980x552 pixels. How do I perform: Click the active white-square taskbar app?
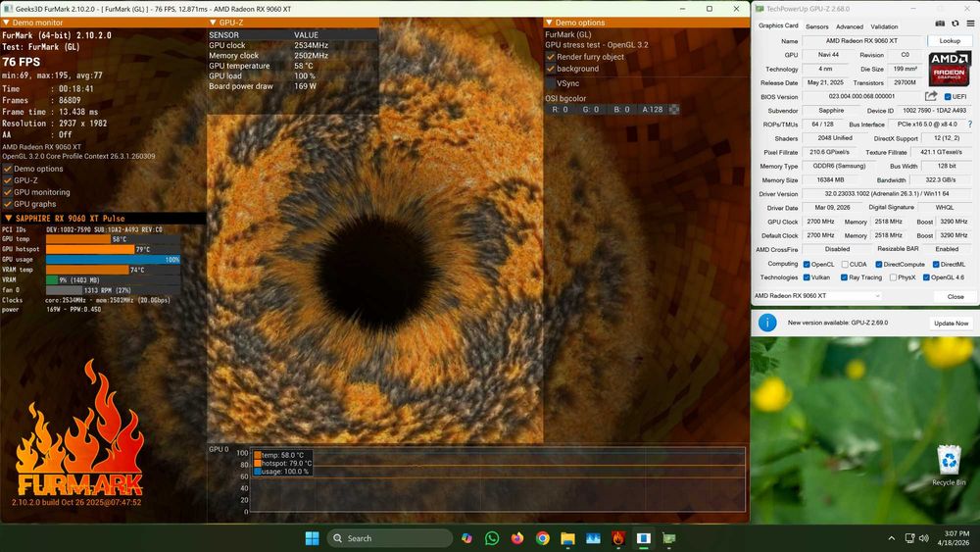644,538
